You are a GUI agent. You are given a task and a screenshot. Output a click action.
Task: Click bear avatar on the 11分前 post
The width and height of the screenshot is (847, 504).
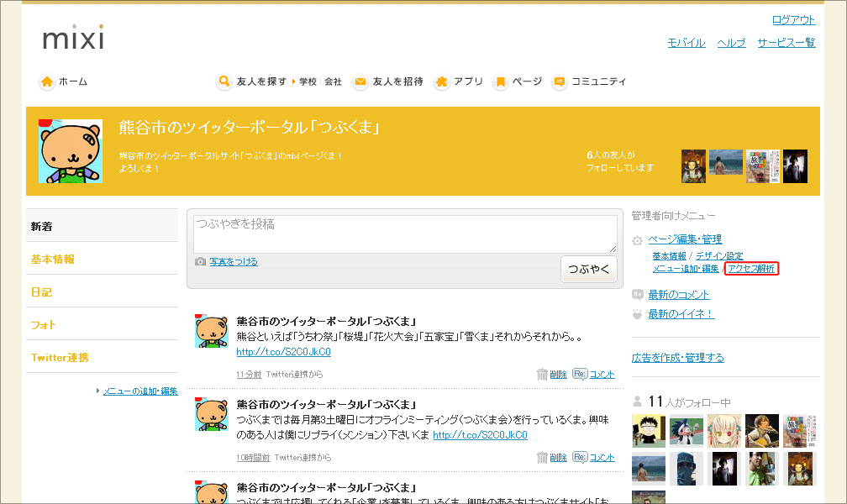(x=211, y=331)
